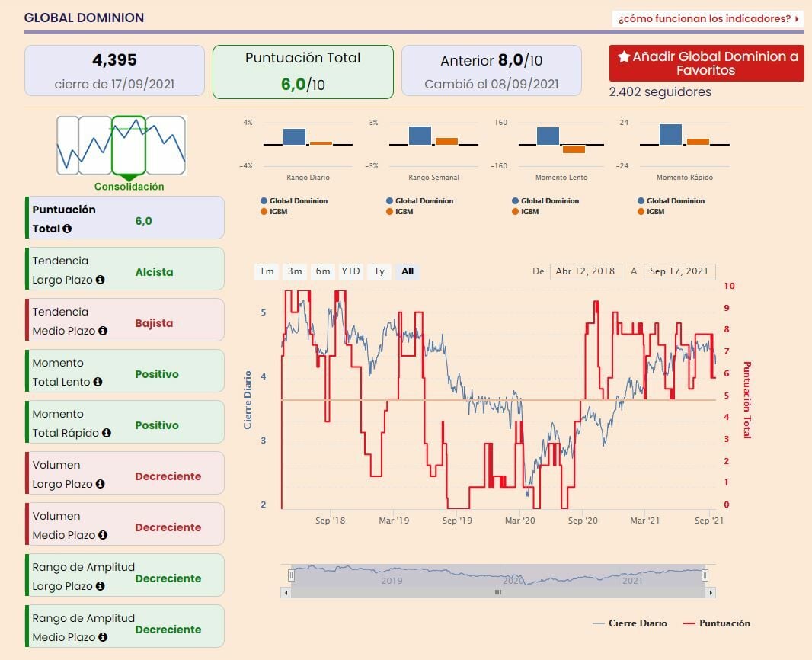Toggle the Puntuación series legend
812x660 pixels.
[x=717, y=623]
